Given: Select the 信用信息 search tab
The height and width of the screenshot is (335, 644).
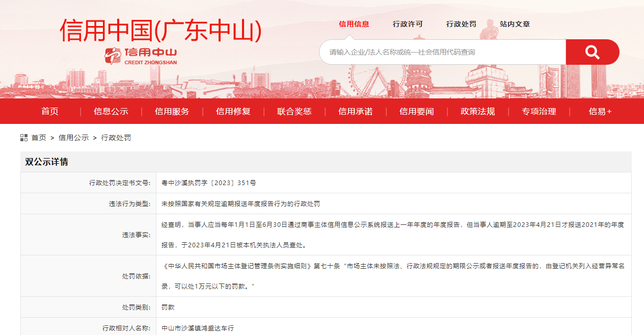Looking at the screenshot, I should [x=354, y=24].
